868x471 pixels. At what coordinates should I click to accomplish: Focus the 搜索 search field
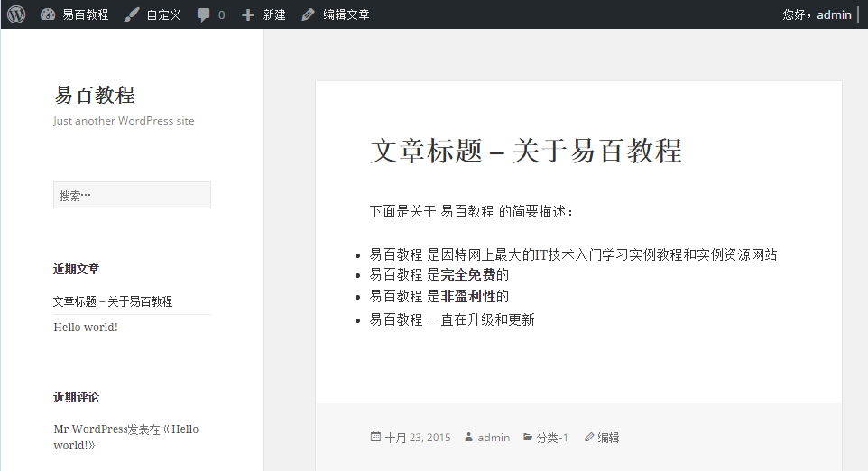coord(132,195)
